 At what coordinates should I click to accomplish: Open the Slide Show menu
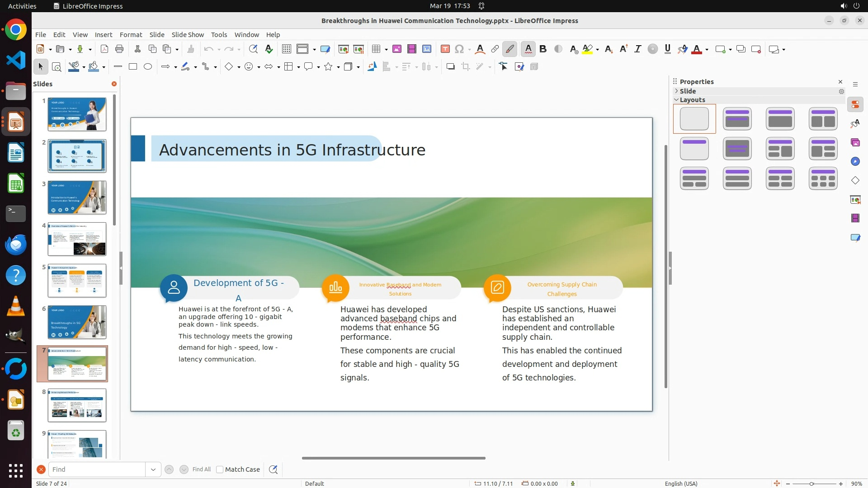pos(188,35)
